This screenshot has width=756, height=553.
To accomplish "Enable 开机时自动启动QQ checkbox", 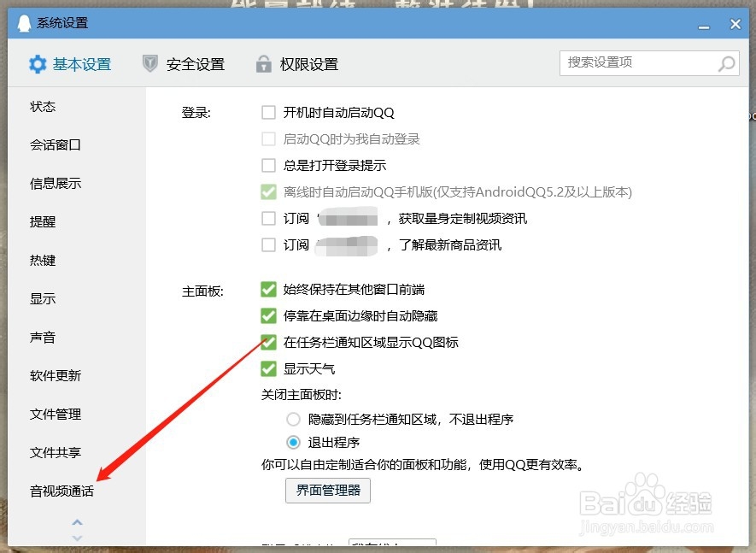I will click(x=268, y=113).
